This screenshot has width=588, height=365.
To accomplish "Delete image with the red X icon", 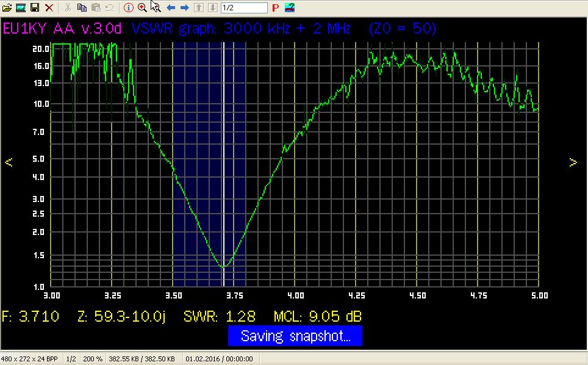I will [x=49, y=8].
